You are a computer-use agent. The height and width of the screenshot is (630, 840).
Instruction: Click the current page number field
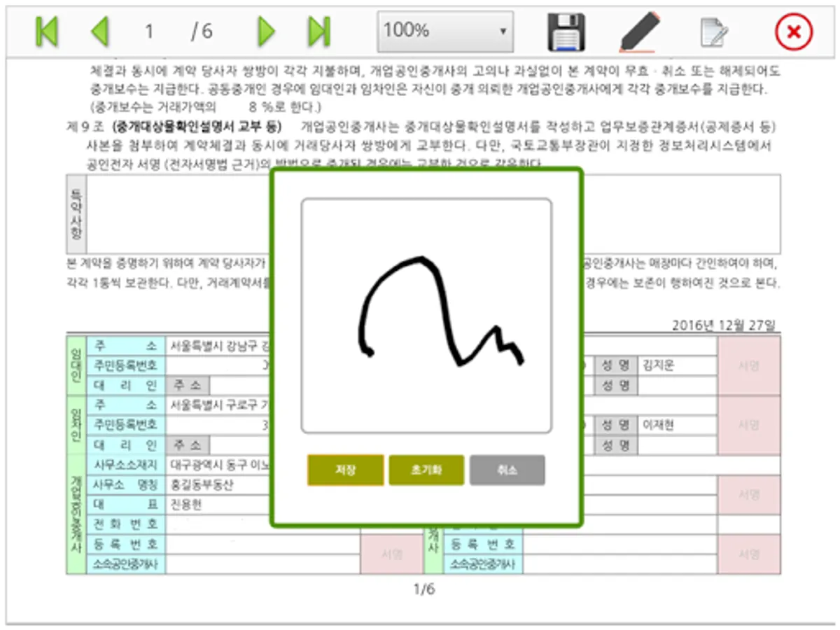[149, 31]
